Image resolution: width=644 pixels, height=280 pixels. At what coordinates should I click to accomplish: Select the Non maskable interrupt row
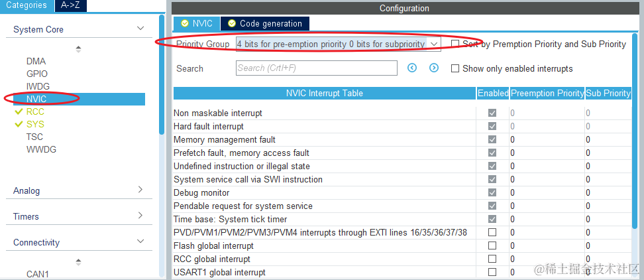(403, 113)
